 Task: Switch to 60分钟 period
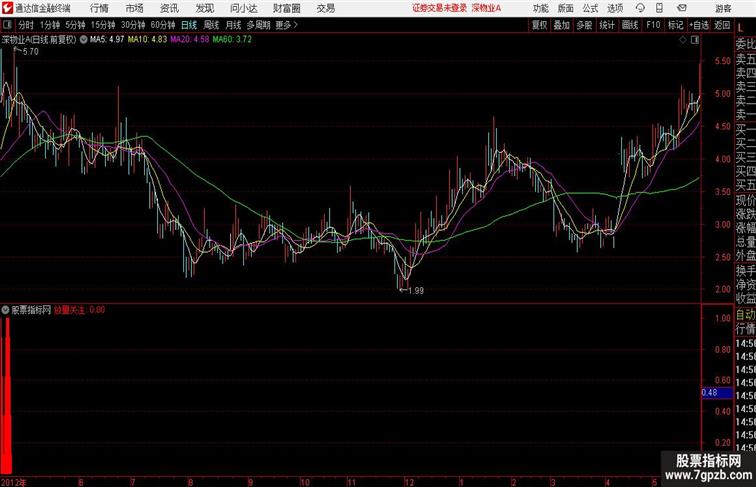163,25
